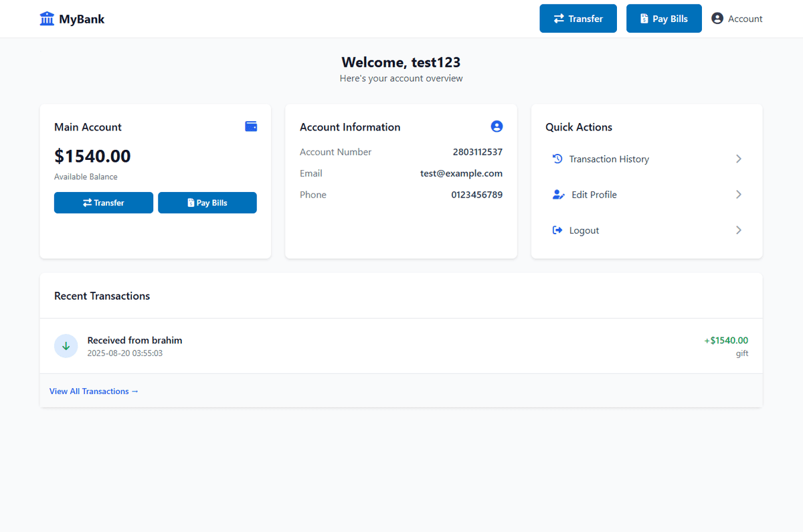This screenshot has width=803, height=532.
Task: Click the transfer arrows icon on Transfer button
Action: (x=559, y=18)
